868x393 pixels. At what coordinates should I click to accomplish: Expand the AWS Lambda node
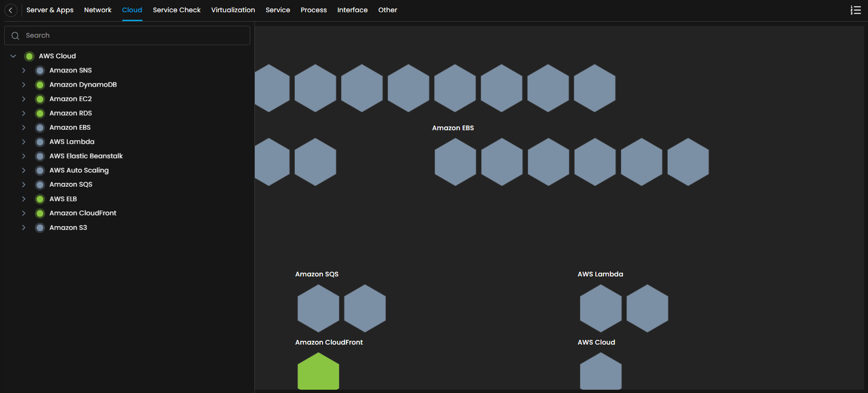(x=24, y=141)
